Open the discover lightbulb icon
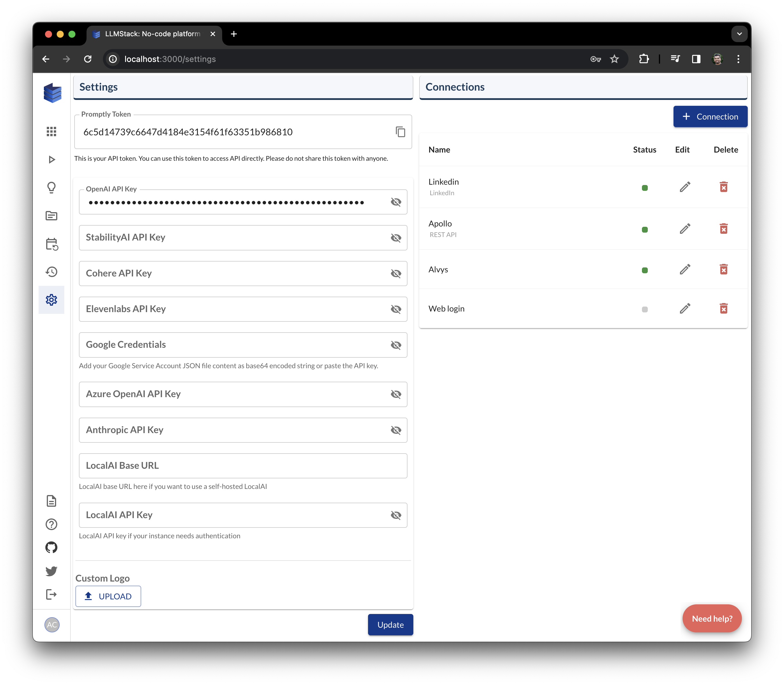This screenshot has width=784, height=685. 51,187
